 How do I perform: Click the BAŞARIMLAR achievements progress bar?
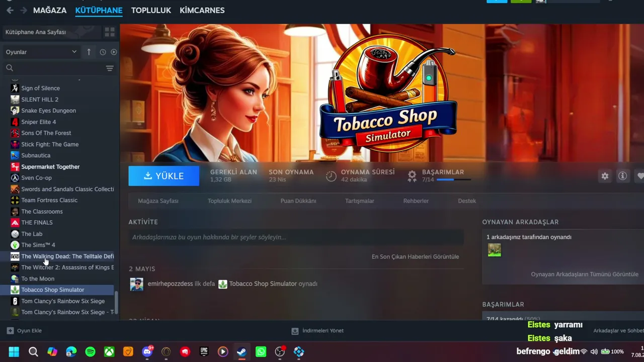pyautogui.click(x=454, y=179)
